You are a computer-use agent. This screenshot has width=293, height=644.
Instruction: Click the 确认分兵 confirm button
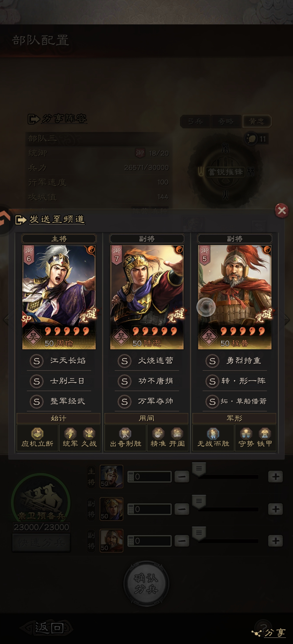[146, 584]
